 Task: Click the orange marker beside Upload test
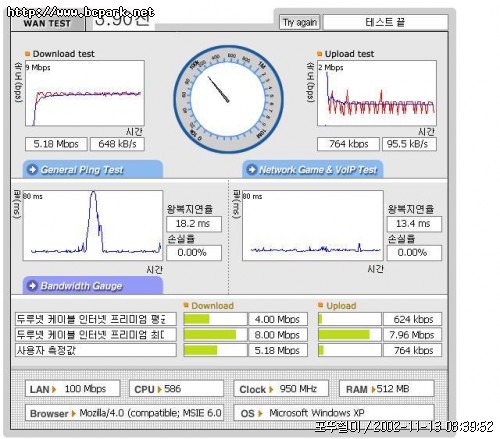(320, 53)
